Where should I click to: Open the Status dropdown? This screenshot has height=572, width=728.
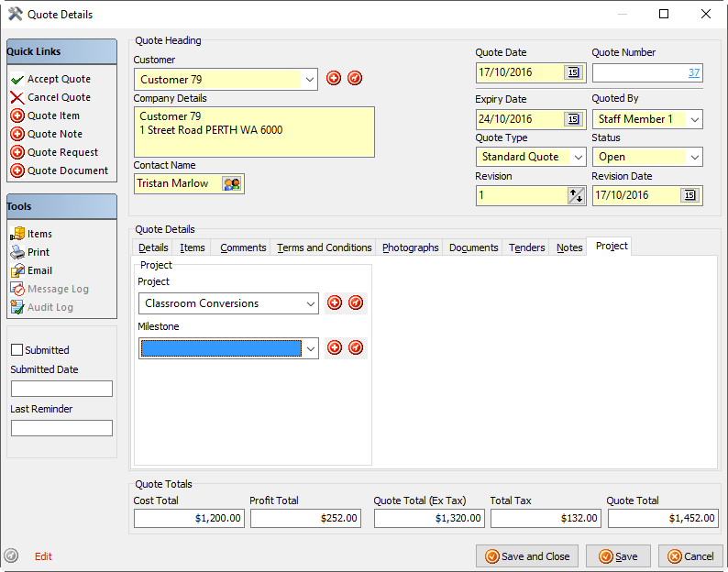[x=694, y=158]
